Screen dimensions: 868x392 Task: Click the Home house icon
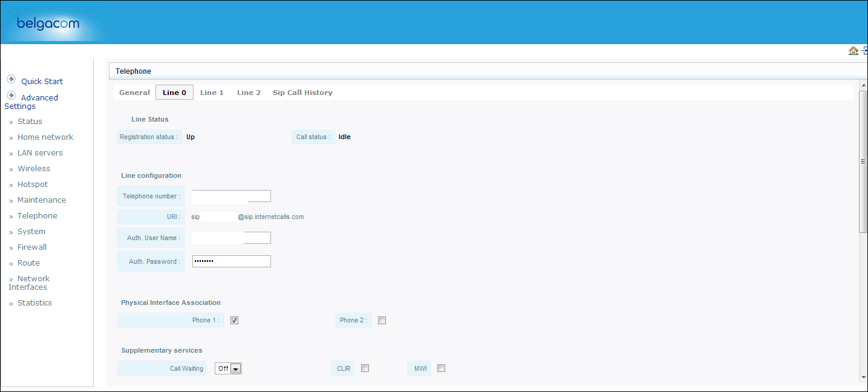point(853,51)
